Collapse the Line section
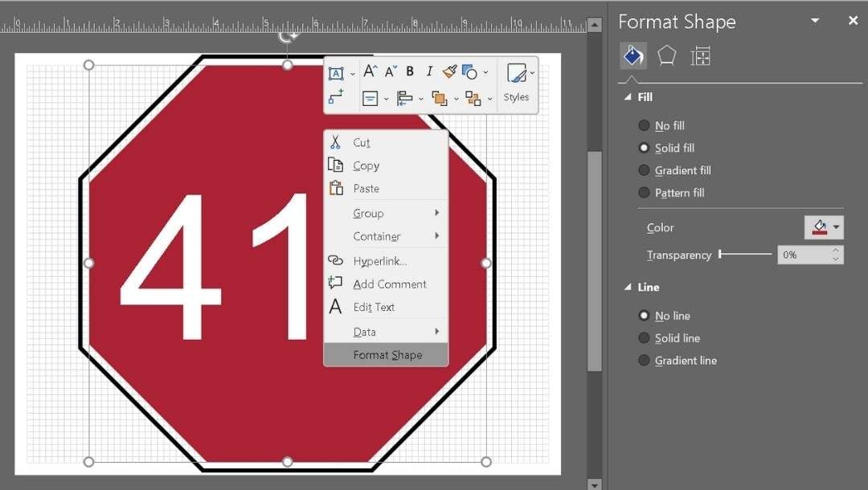The height and width of the screenshot is (490, 868). pos(628,287)
